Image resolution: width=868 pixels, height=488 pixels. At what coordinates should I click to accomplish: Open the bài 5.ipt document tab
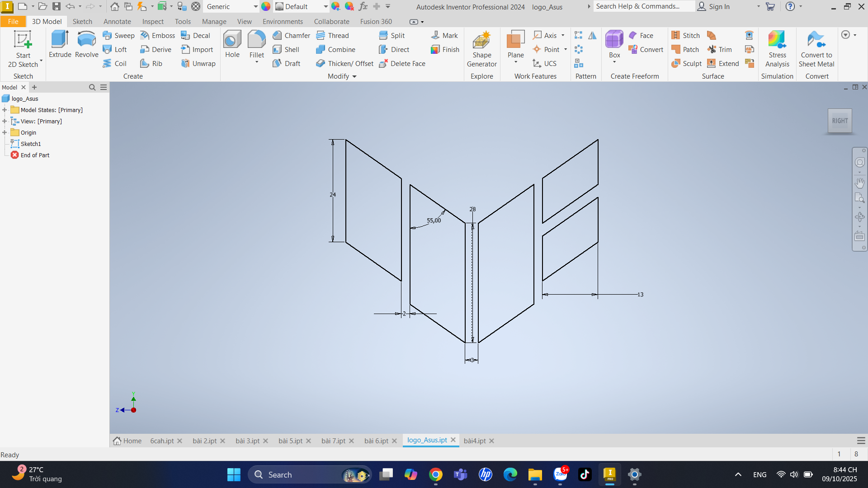pos(290,441)
